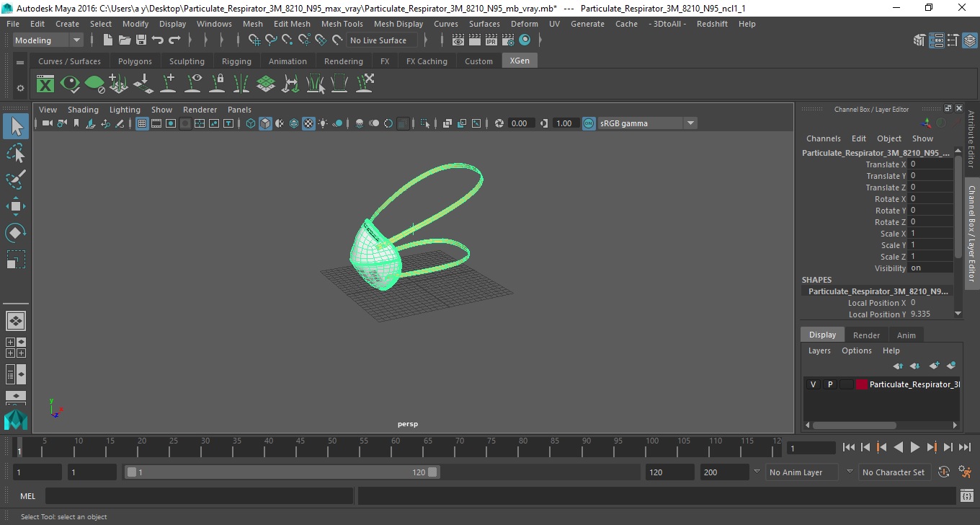Enable wireframe on shaded cube icon
Viewport: 980px width, 525px height.
[x=265, y=123]
